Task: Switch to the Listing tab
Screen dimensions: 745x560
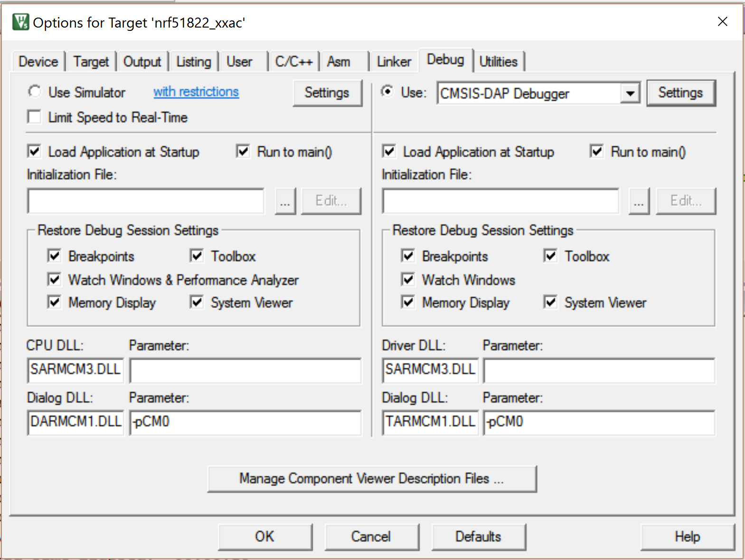Action: (x=194, y=62)
